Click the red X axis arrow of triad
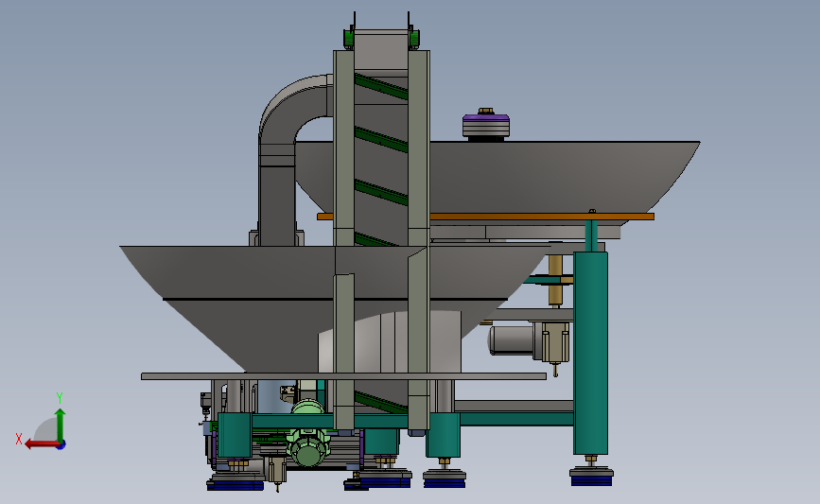 tap(41, 444)
